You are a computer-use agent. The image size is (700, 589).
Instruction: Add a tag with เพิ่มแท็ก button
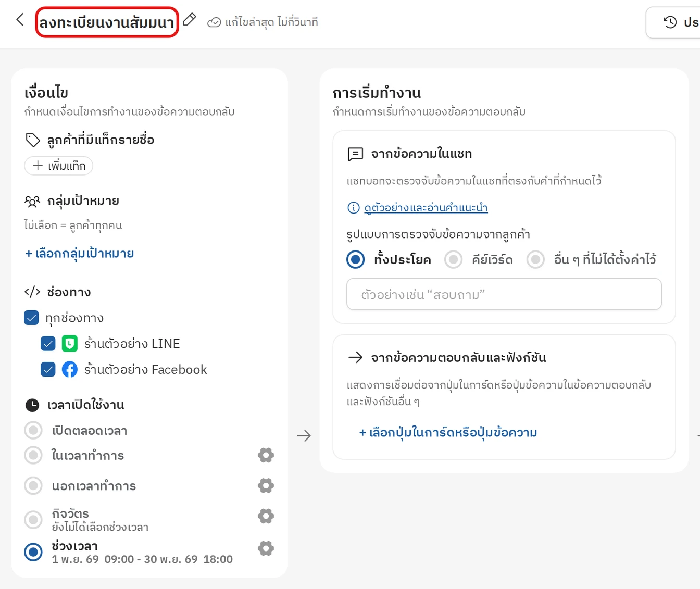pos(59,166)
